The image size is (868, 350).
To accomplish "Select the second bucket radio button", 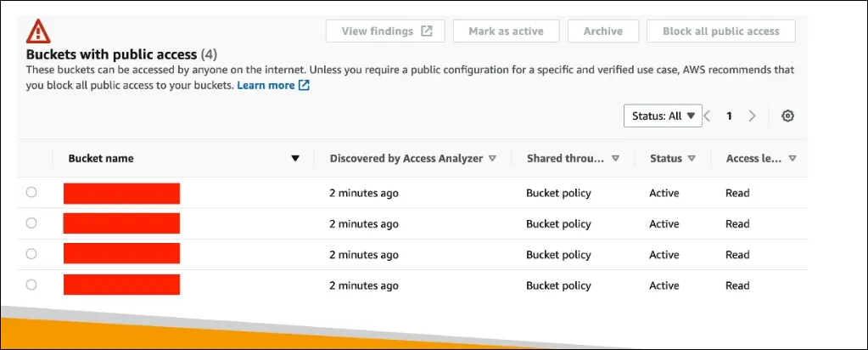I will point(31,223).
